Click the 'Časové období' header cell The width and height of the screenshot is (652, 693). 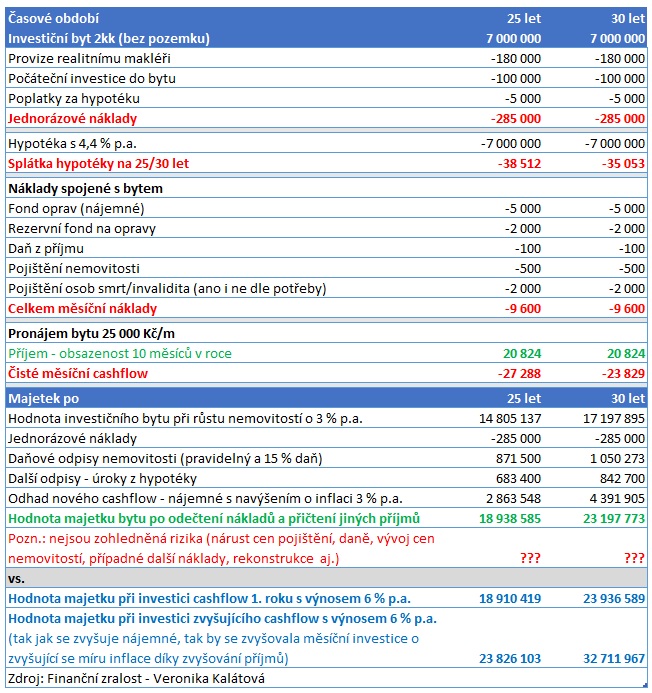pos(53,18)
